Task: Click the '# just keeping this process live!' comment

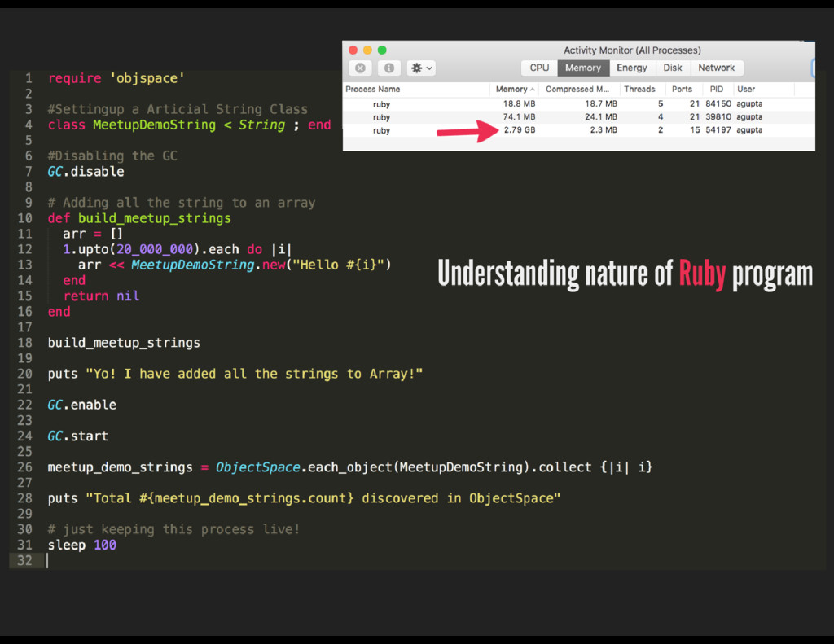Action: 173,530
